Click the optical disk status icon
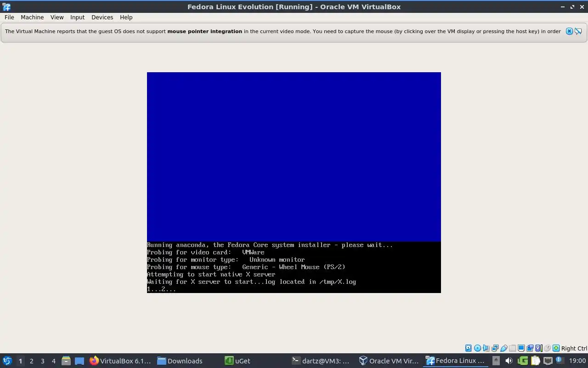Image resolution: width=588 pixels, height=368 pixels. coord(477,348)
